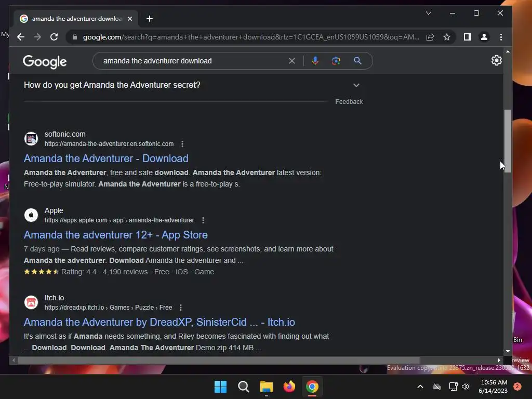
Task: Click the scrollbar down arrow
Action: [508, 351]
